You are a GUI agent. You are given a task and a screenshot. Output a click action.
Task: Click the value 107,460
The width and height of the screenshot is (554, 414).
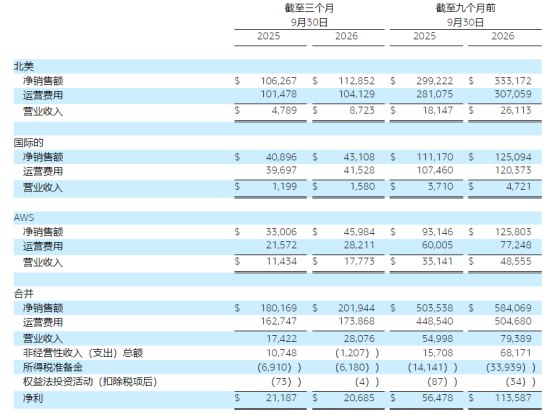(435, 171)
